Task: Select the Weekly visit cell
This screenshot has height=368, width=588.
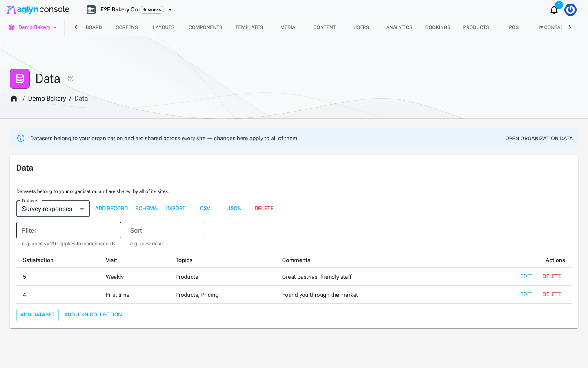Action: pos(115,277)
